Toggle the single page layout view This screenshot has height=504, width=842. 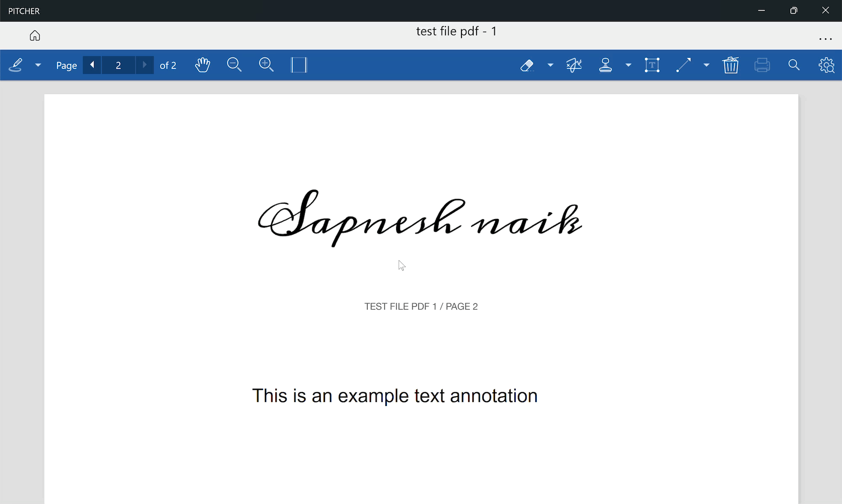coord(299,65)
